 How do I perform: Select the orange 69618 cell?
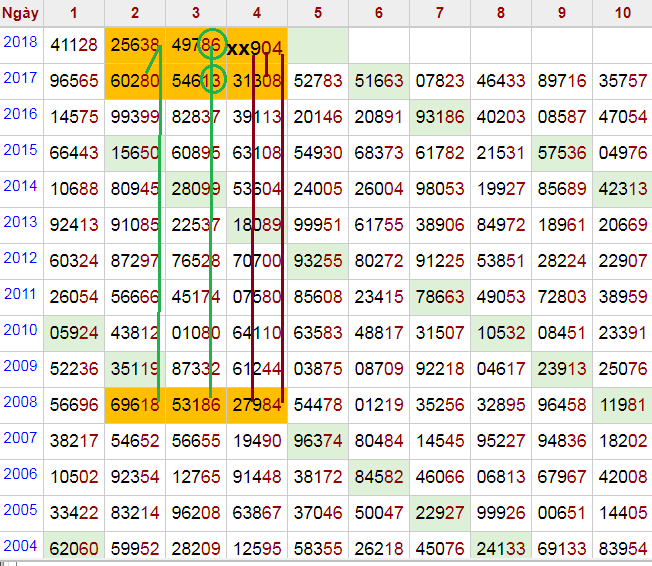click(135, 405)
